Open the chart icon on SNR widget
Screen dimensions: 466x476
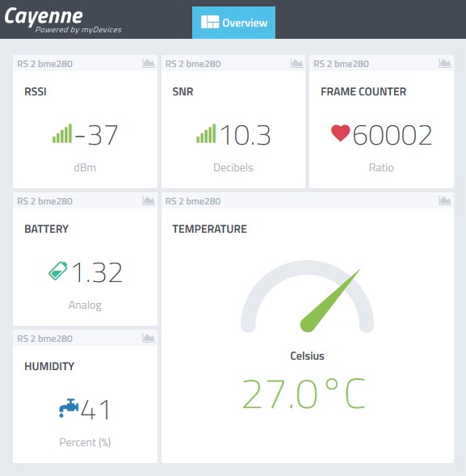(296, 63)
